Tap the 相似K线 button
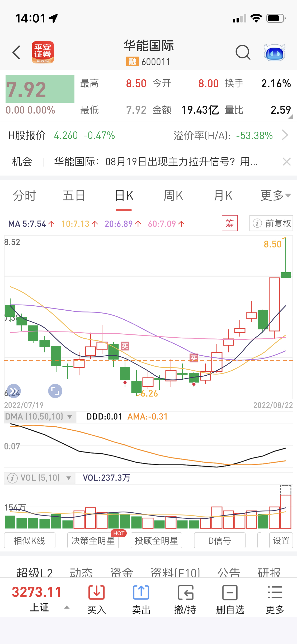This screenshot has width=297, height=644. pyautogui.click(x=30, y=541)
